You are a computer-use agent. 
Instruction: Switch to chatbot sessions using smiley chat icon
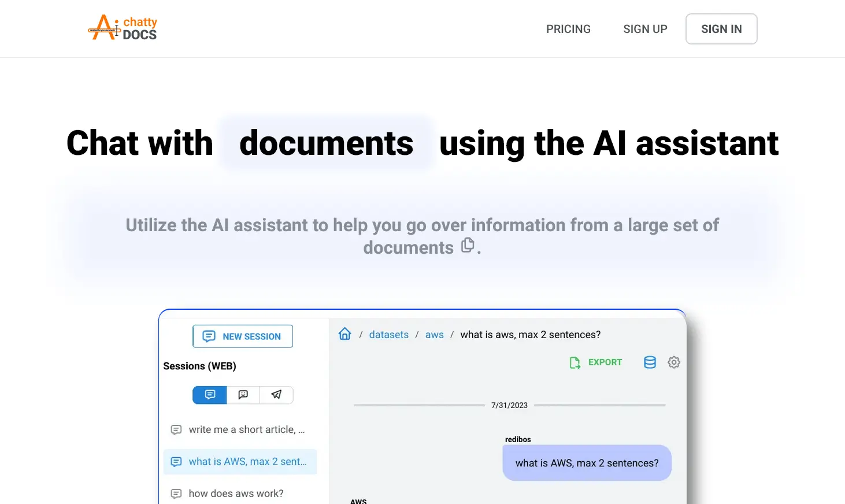pos(243,395)
